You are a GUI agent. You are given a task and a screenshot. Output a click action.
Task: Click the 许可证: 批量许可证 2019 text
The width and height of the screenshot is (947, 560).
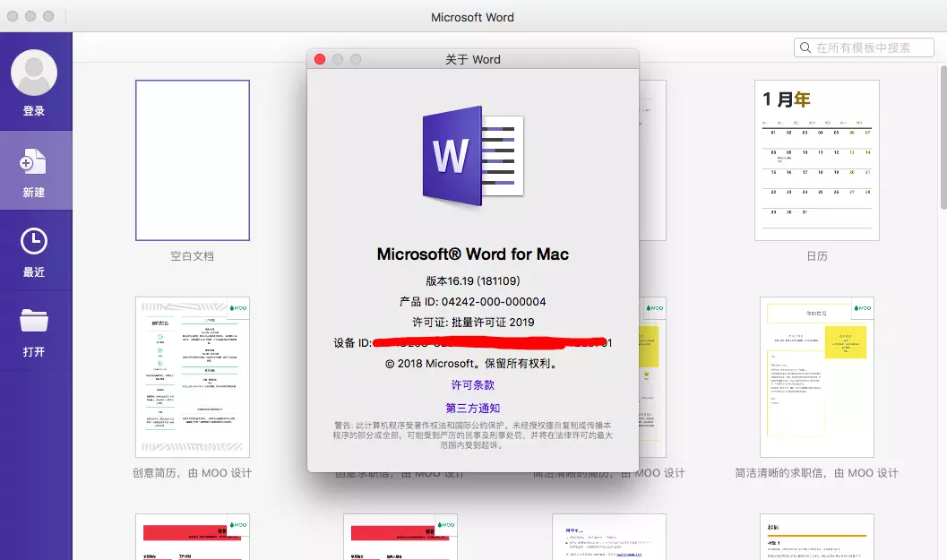coord(473,322)
